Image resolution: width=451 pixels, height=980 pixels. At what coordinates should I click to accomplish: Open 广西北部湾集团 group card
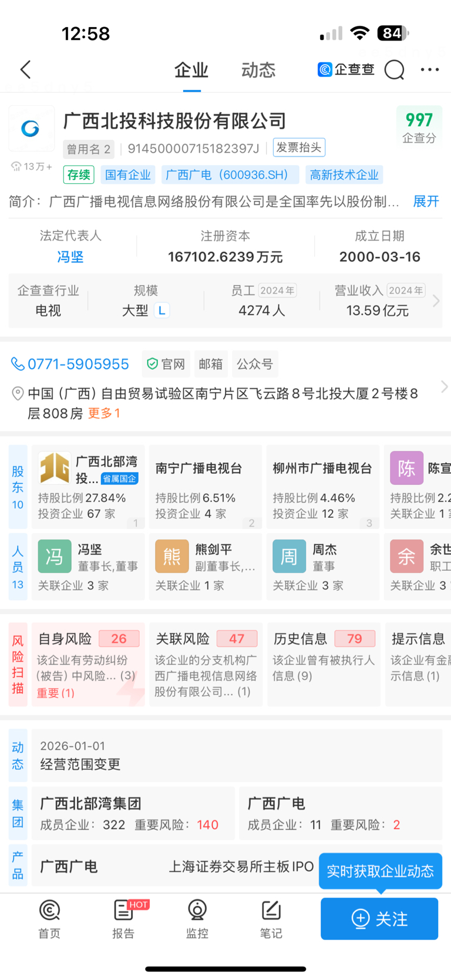[x=133, y=813]
